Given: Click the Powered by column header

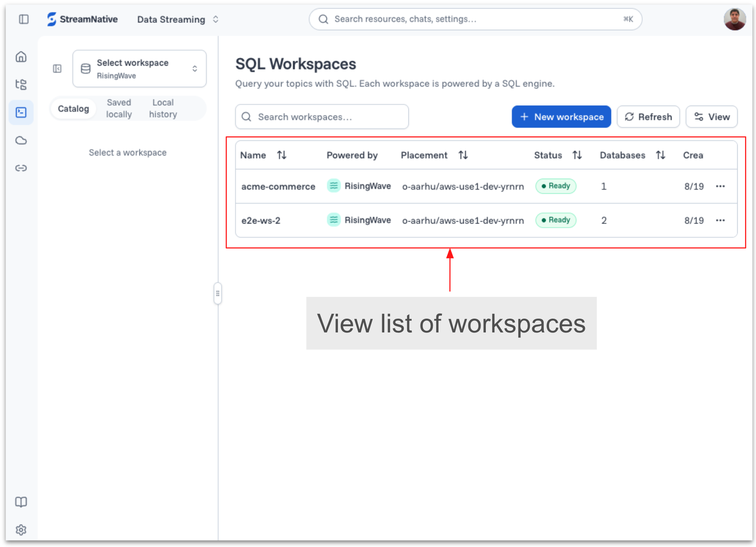Looking at the screenshot, I should pyautogui.click(x=352, y=155).
